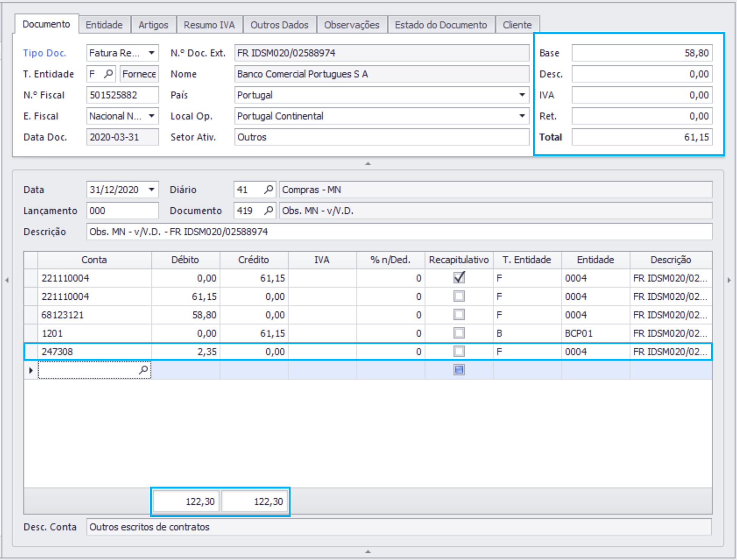Uncheck Recapitulativo on first 221110004 row

[x=459, y=278]
